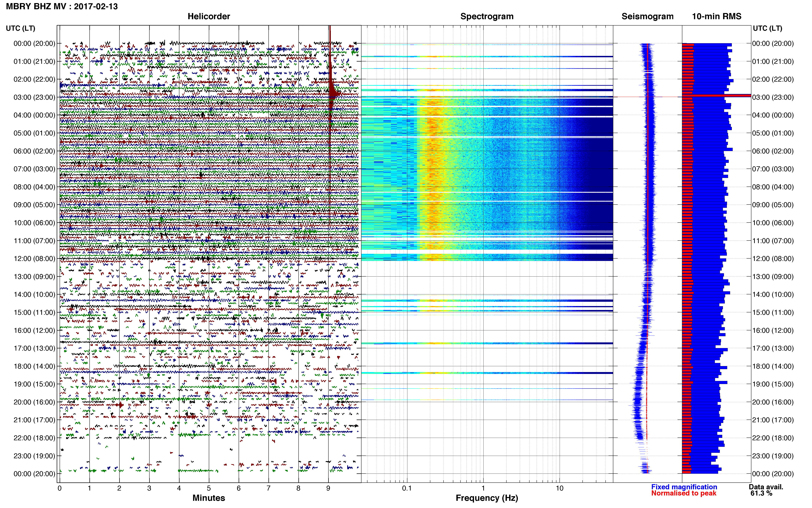Click the '3' tick on the Minutes axis

point(149,488)
